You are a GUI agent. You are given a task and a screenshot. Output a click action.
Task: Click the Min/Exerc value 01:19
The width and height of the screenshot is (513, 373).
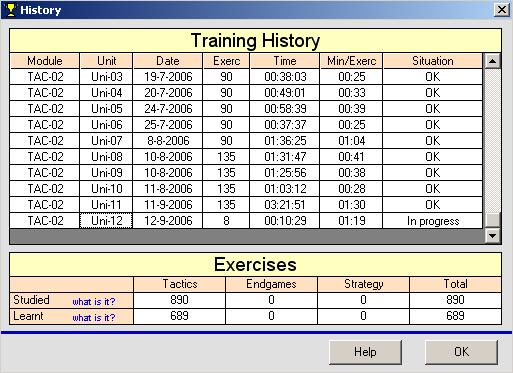coord(352,221)
